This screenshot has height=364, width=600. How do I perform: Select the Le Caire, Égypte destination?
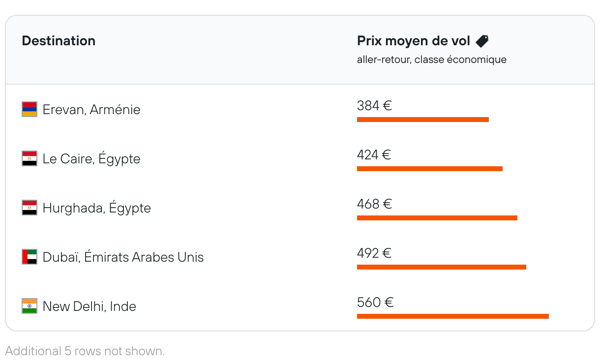[x=91, y=158]
